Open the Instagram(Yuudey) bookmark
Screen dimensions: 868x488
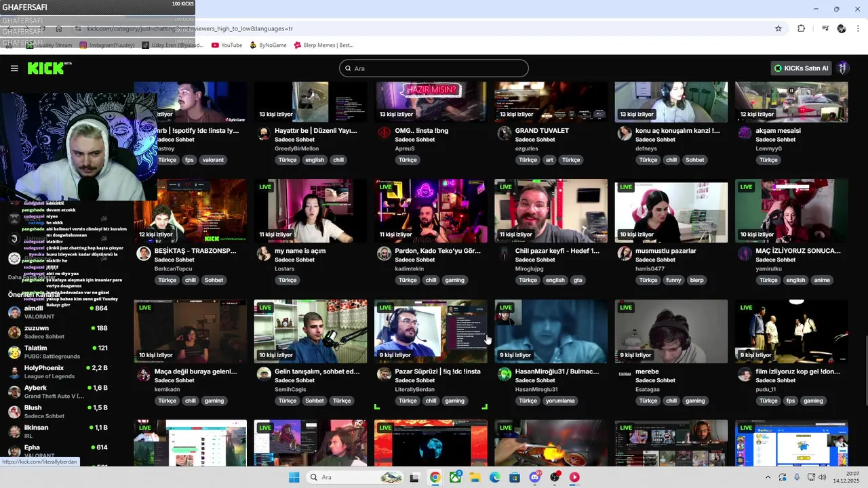[x=106, y=45]
